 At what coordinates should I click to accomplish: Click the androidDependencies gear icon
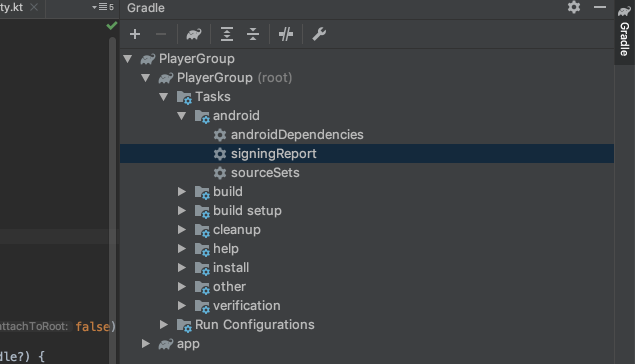pyautogui.click(x=220, y=135)
